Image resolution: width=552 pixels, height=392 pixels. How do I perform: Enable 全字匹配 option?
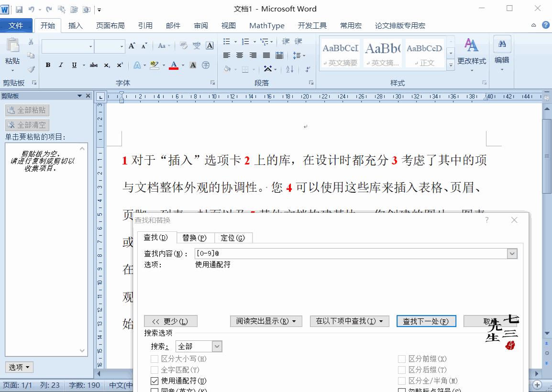pos(155,370)
